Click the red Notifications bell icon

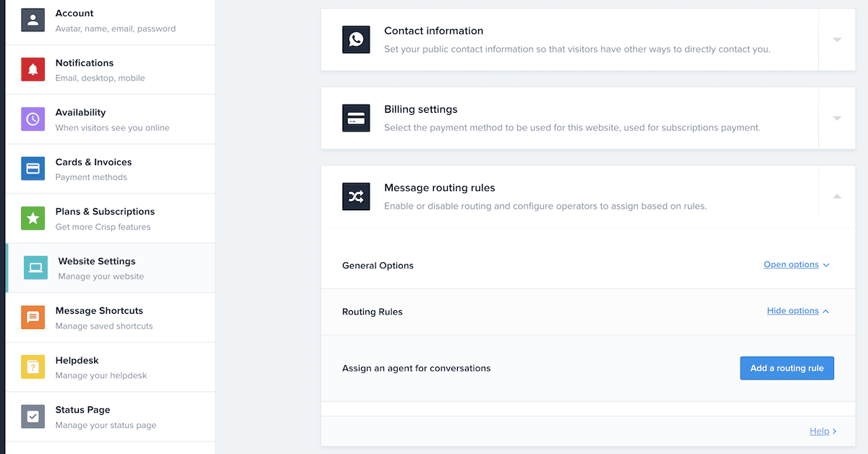pos(33,69)
